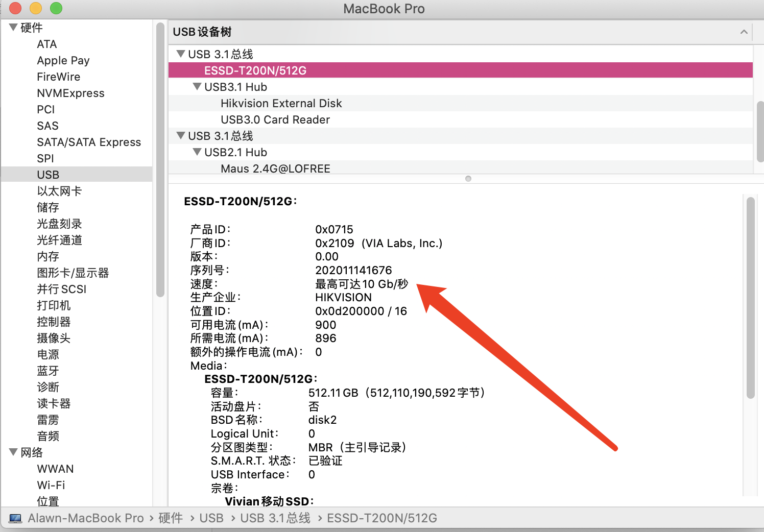This screenshot has width=764, height=532.
Task: Click partition map value MBR(主引导记录)
Action: click(357, 447)
